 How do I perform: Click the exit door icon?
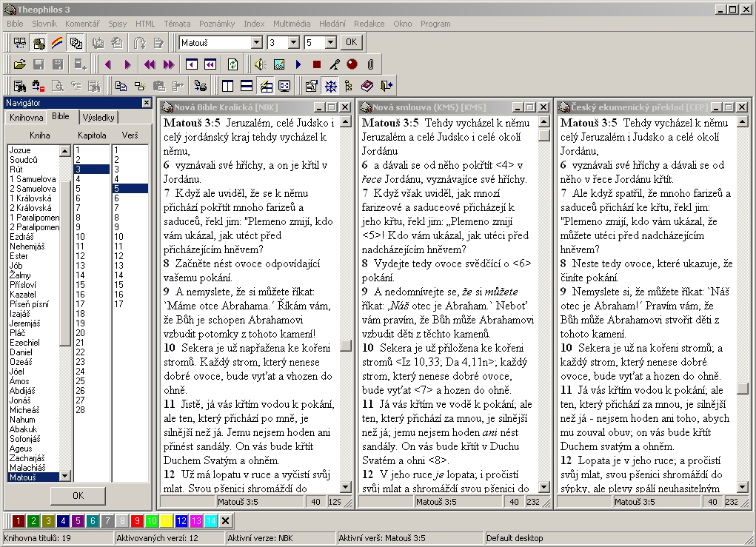(387, 87)
